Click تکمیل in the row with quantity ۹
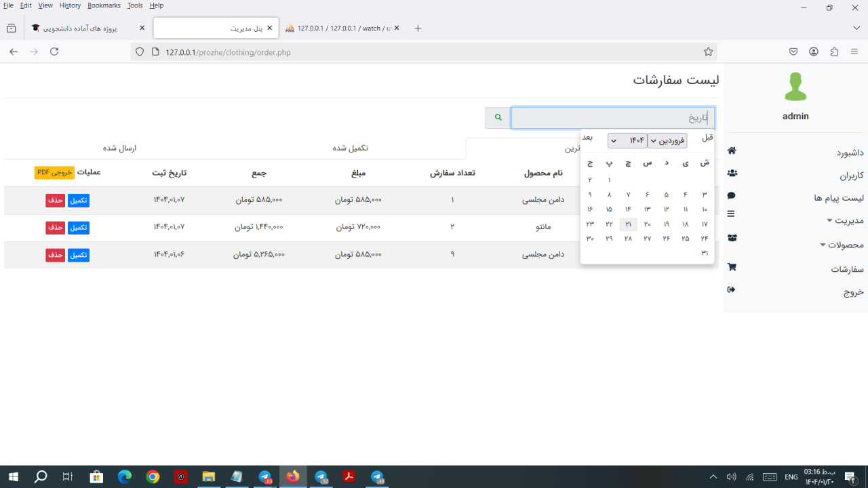 pos(79,255)
